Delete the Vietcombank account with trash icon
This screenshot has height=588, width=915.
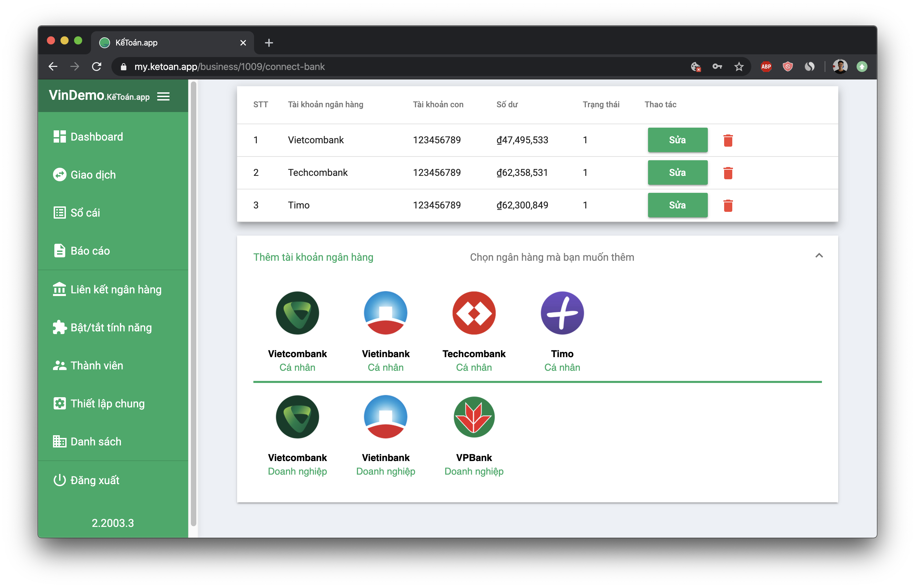[x=728, y=140]
